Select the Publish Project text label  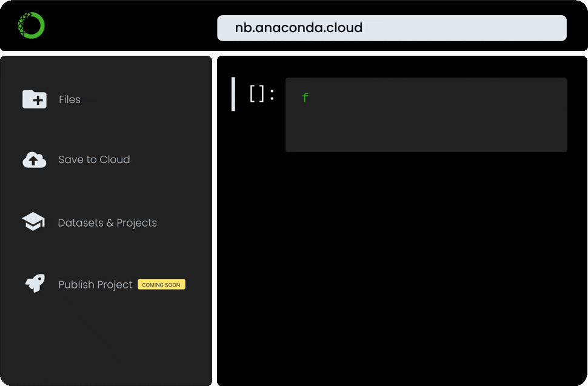tap(95, 285)
